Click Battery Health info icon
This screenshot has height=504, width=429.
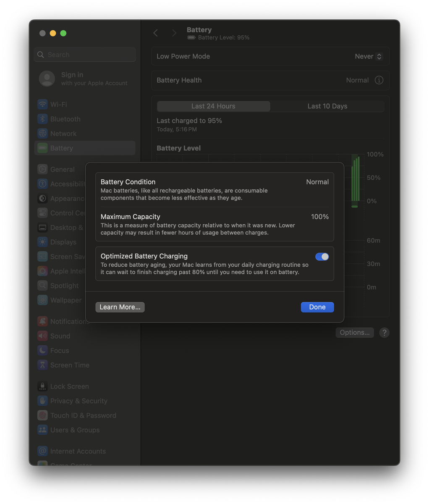tap(379, 80)
